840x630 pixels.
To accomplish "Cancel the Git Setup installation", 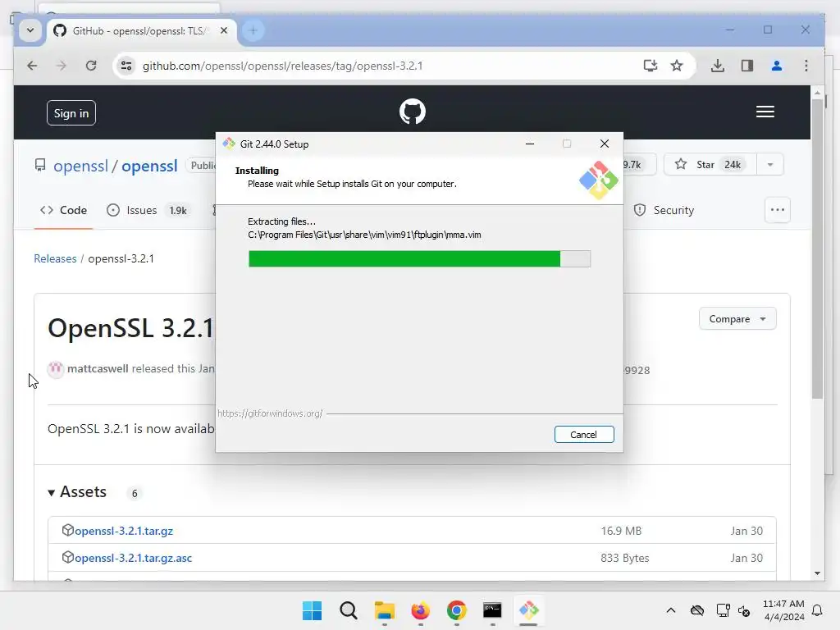I will 584,435.
